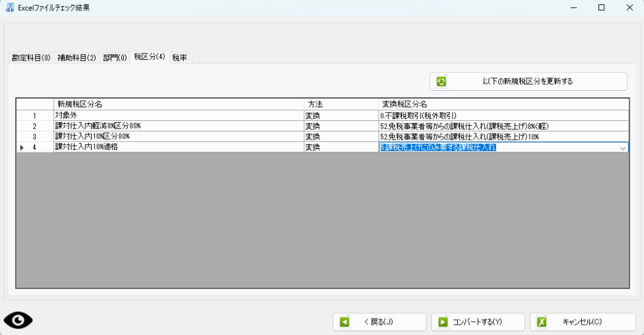Click the green refresh icon on update button
Image resolution: width=644 pixels, height=335 pixels.
tap(441, 81)
